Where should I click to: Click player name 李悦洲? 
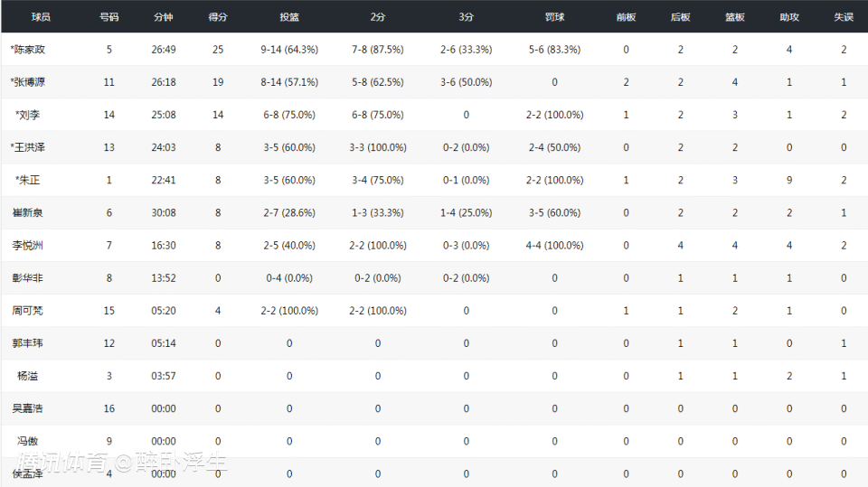click(x=28, y=245)
